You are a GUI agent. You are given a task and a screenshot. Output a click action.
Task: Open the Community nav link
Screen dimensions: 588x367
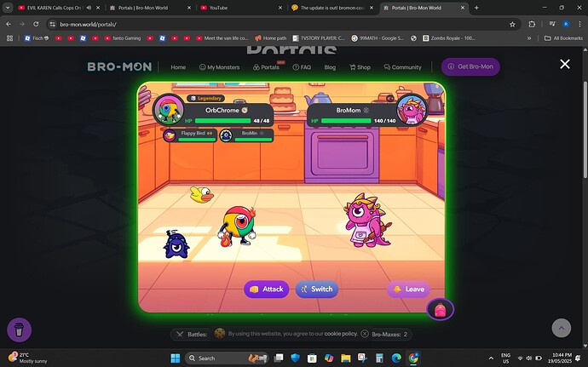coord(402,67)
